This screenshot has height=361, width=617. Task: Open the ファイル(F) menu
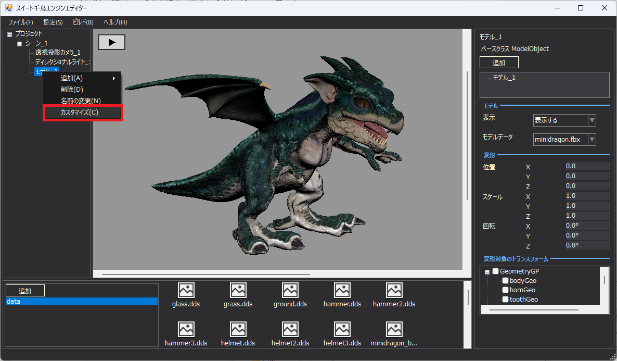(21, 22)
